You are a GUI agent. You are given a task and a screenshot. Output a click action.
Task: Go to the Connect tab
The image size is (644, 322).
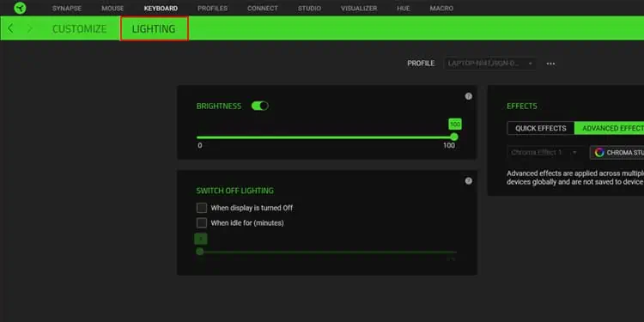[263, 9]
